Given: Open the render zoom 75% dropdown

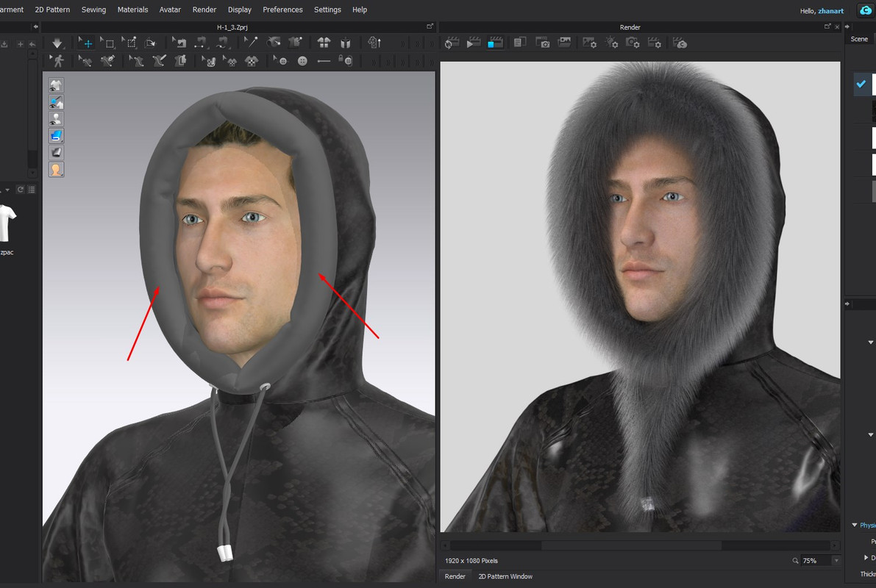Looking at the screenshot, I should click(x=836, y=561).
